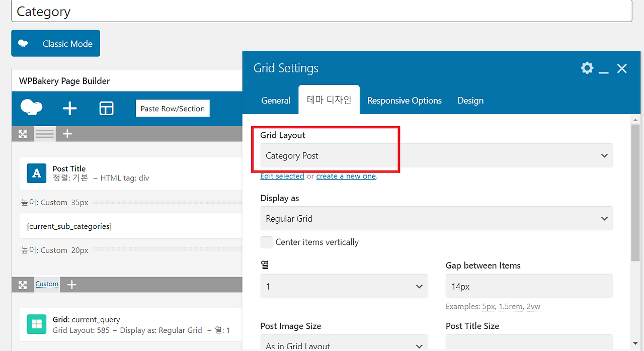Click the Gap between Items field
Image resolution: width=644 pixels, height=351 pixels.
click(529, 286)
